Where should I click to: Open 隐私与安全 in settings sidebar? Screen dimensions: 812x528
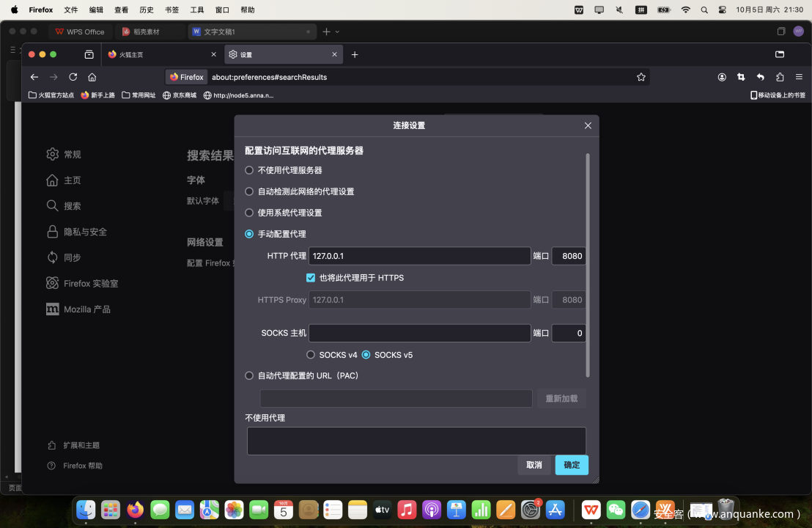point(85,232)
